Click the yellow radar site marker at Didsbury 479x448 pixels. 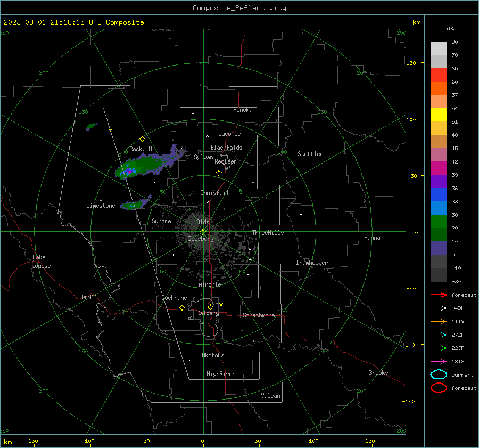click(203, 232)
